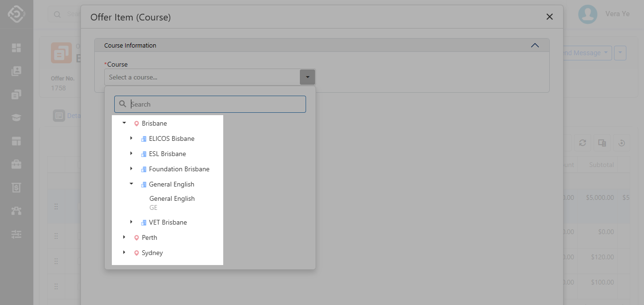Viewport: 644px width, 305px height.
Task: Open the dashboard icon in the left sidebar
Action: click(x=17, y=48)
